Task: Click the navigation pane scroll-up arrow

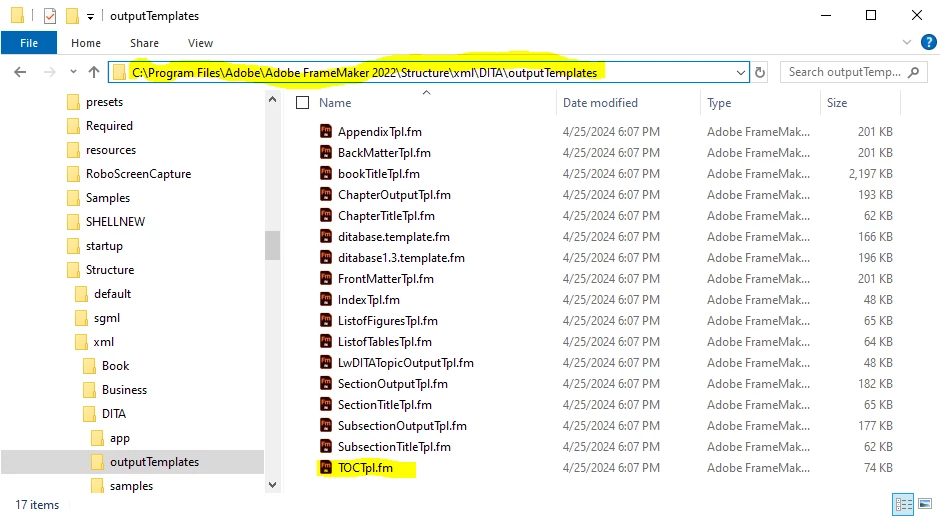Action: coord(272,100)
